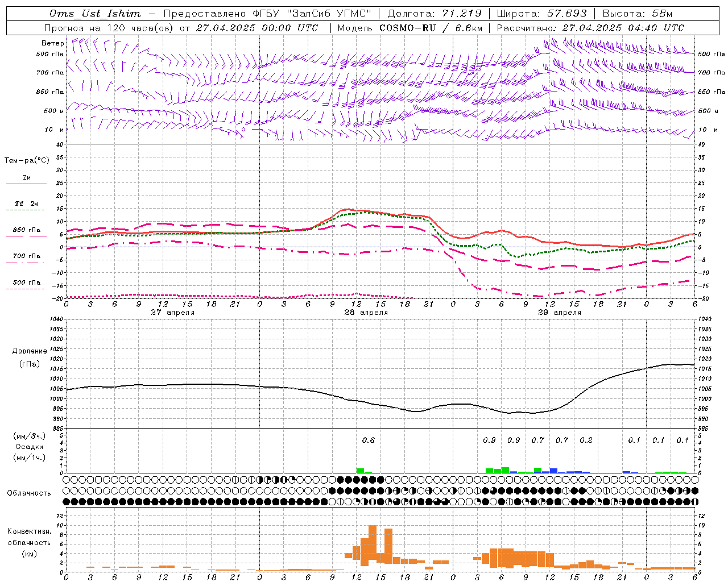Click the Ветер wind panel label
This screenshot has height=582, width=728.
52,43
